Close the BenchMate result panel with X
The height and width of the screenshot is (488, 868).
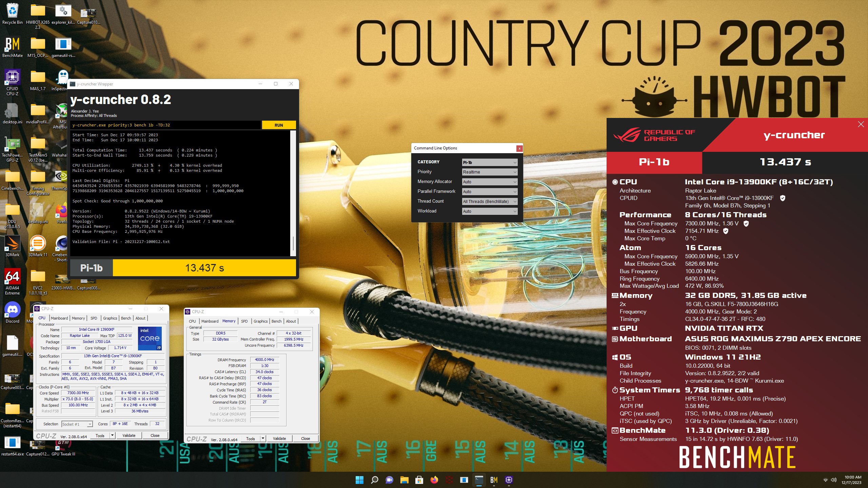[x=861, y=124]
